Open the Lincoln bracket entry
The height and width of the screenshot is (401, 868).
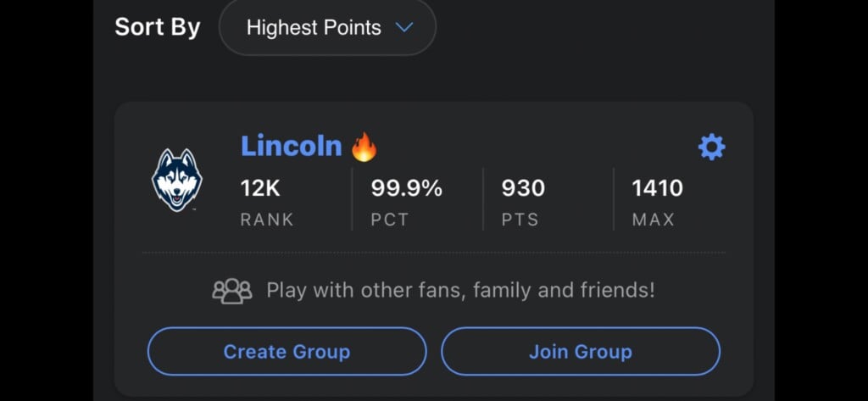292,146
